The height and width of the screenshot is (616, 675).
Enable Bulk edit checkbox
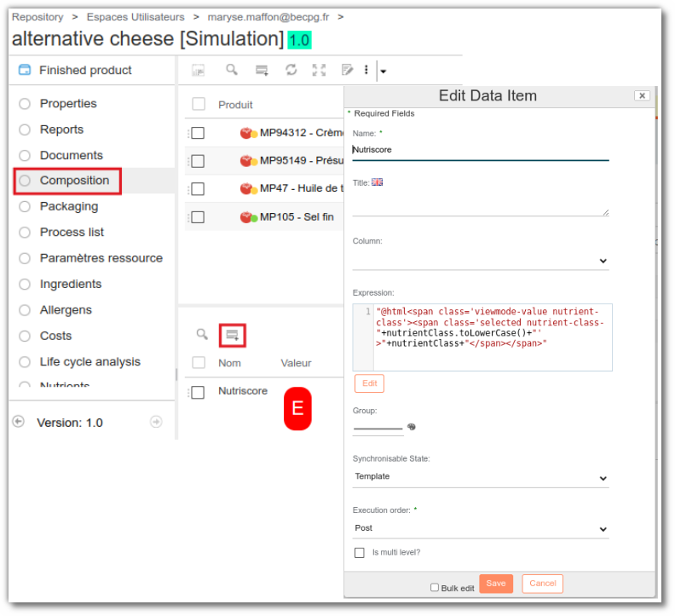point(435,587)
